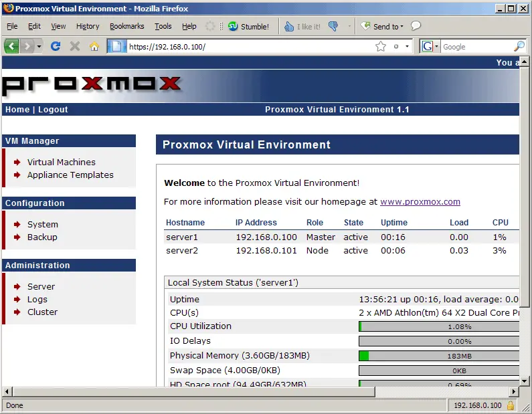Click the server1 hostname cell

[x=182, y=237]
